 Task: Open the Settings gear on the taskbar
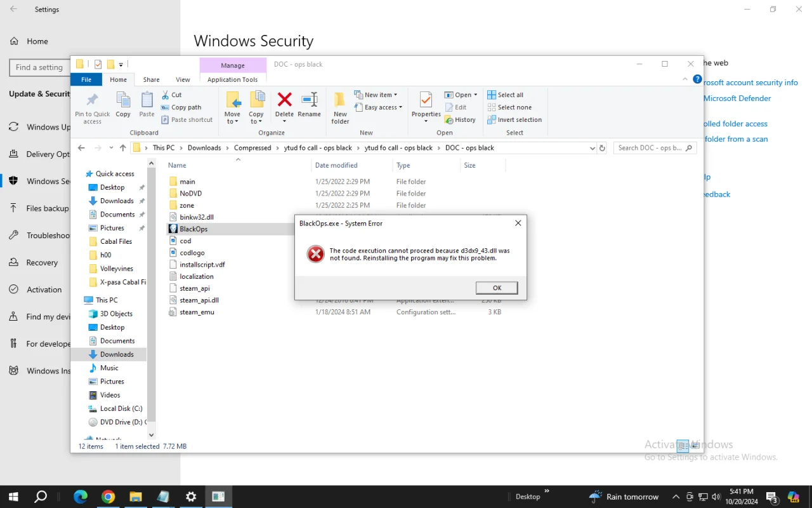191,497
